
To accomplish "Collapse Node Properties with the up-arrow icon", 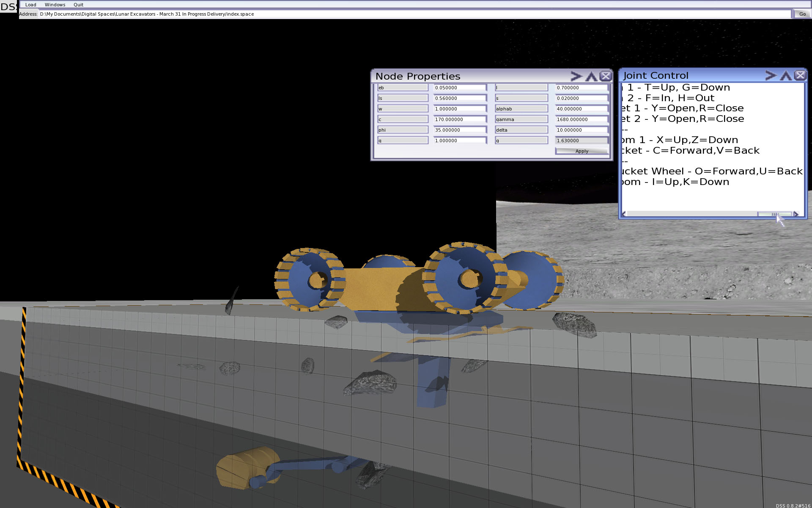I will [591, 76].
